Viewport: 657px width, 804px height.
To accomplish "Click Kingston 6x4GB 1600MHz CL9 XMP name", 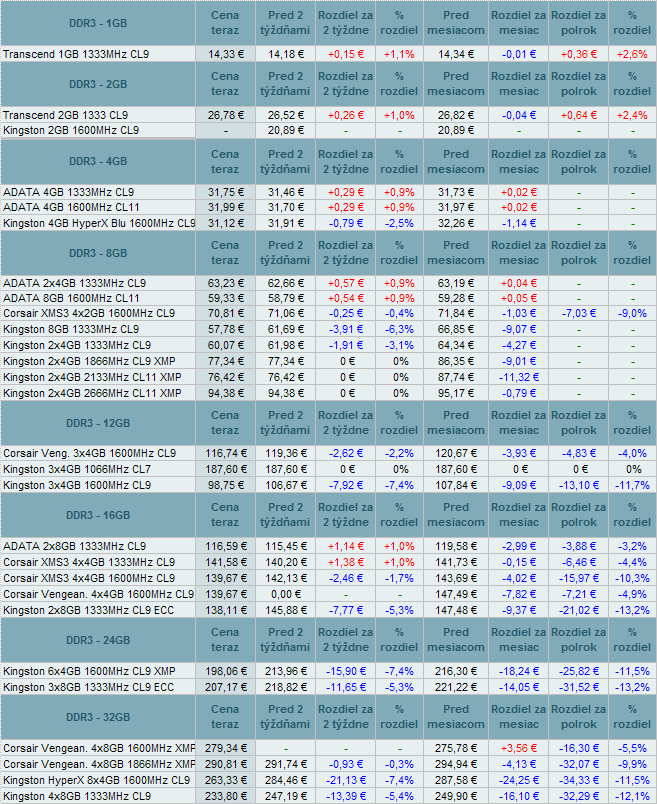I will pyautogui.click(x=89, y=671).
